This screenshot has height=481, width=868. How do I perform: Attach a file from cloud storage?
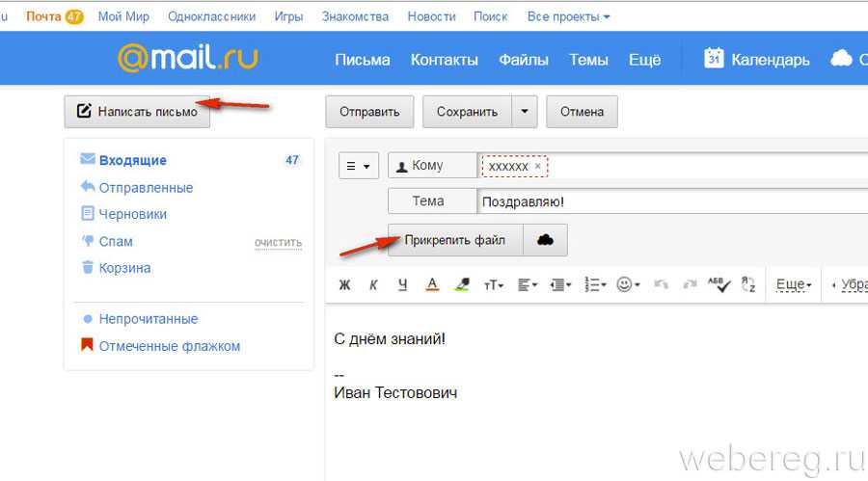(545, 240)
